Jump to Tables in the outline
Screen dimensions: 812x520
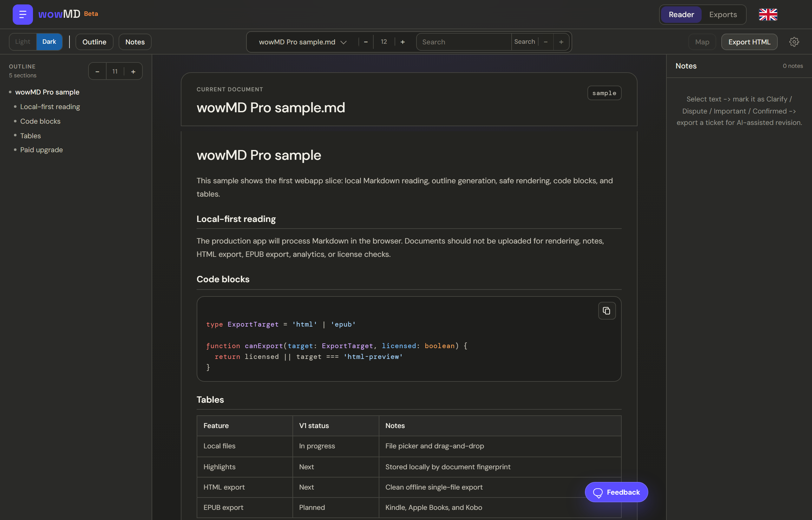coord(30,136)
